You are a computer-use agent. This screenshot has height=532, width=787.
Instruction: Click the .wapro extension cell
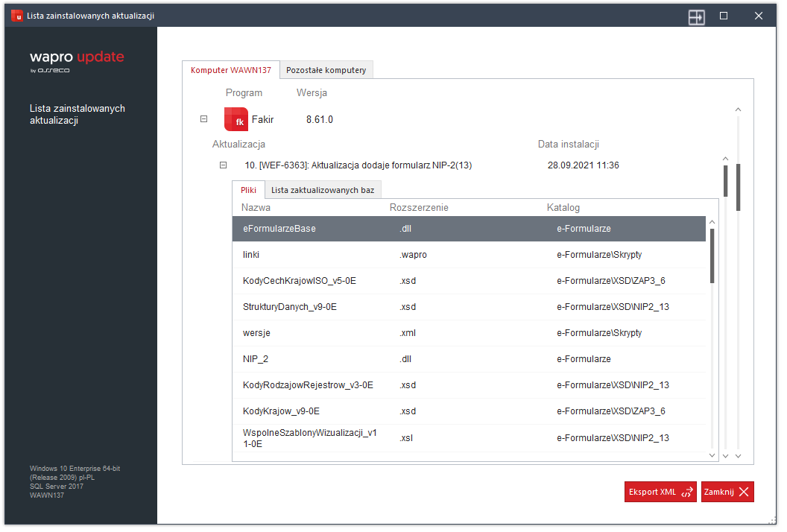413,255
